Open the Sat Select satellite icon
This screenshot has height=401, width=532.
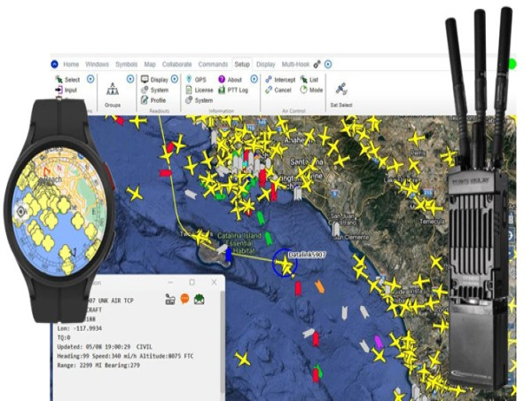341,90
